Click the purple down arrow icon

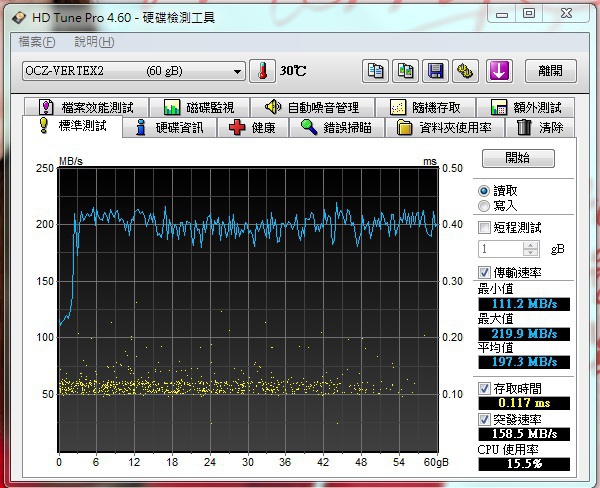[499, 71]
